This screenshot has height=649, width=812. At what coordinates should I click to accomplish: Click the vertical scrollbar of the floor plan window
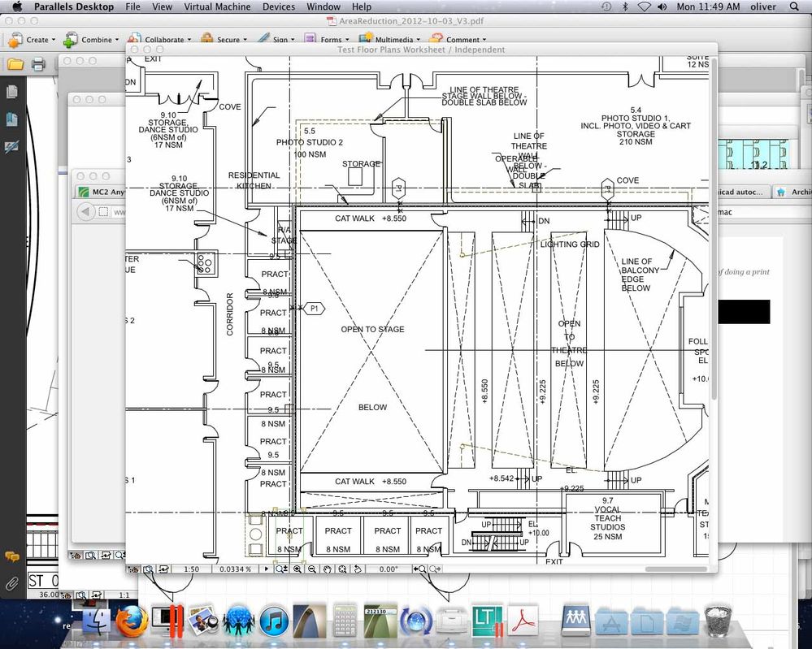714,227
